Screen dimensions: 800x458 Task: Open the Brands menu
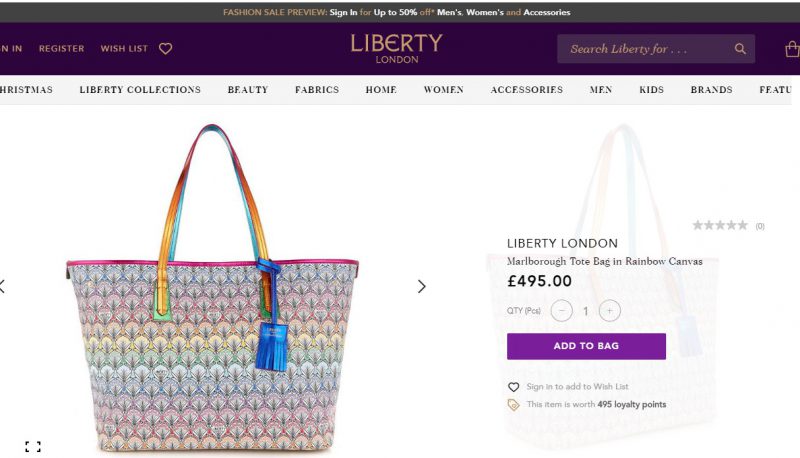tap(712, 90)
